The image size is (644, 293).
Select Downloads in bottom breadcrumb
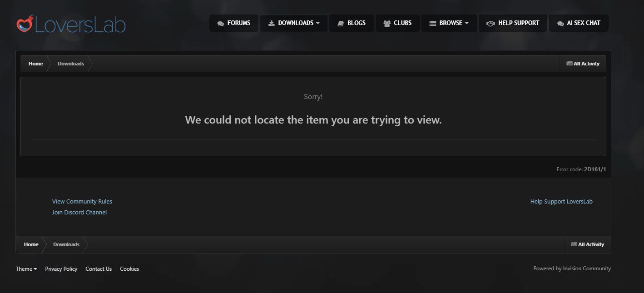(66, 244)
